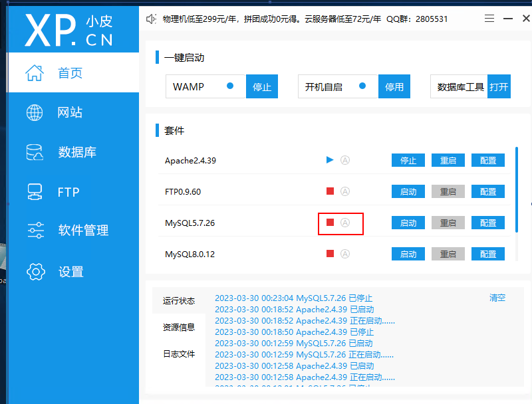The width and height of the screenshot is (532, 404).
Task: Click MySQL5.7.26 red stopped indicator
Action: click(x=330, y=223)
